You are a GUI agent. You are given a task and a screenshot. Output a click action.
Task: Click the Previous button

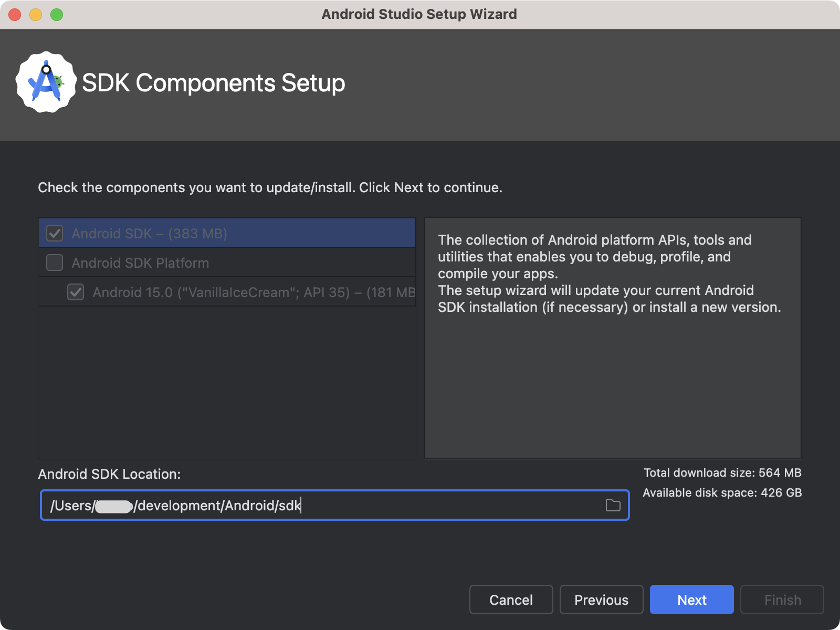[x=601, y=600]
